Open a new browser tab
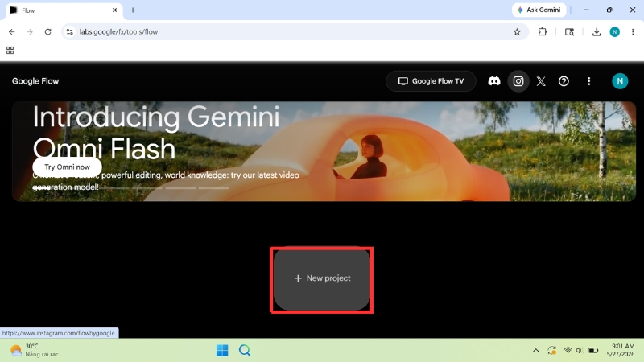644x362 pixels. (x=133, y=10)
